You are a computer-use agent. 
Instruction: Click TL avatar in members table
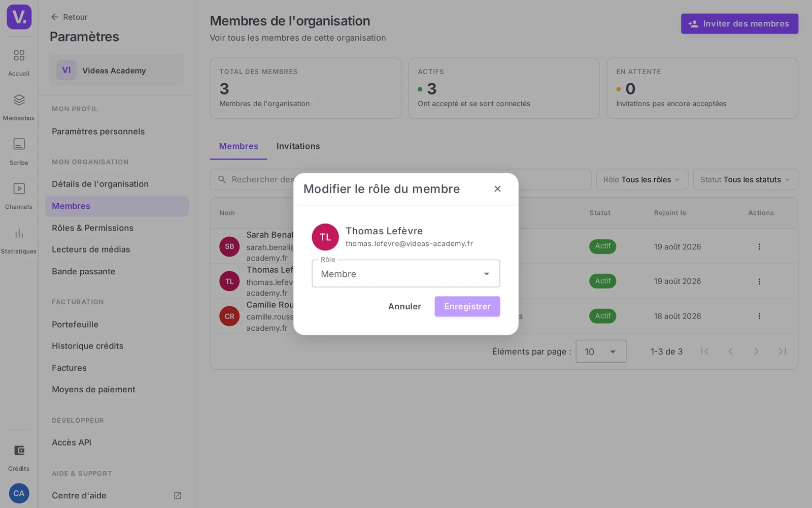coord(229,281)
